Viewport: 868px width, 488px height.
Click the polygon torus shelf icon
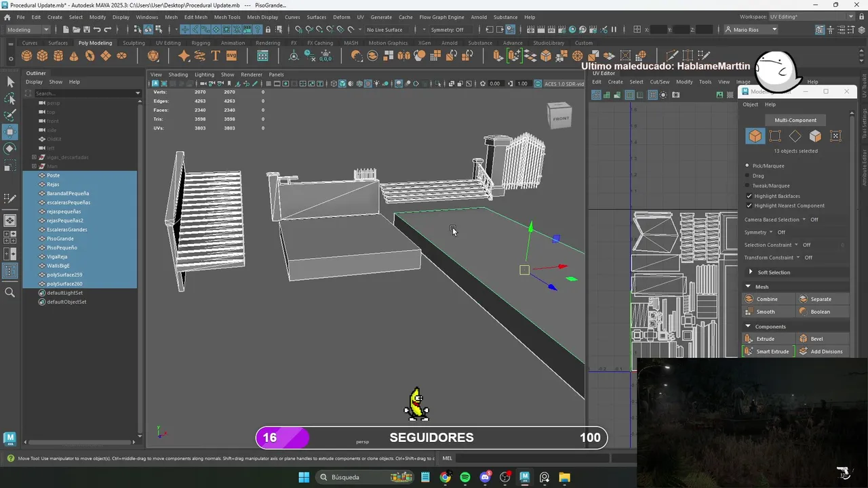pos(90,56)
